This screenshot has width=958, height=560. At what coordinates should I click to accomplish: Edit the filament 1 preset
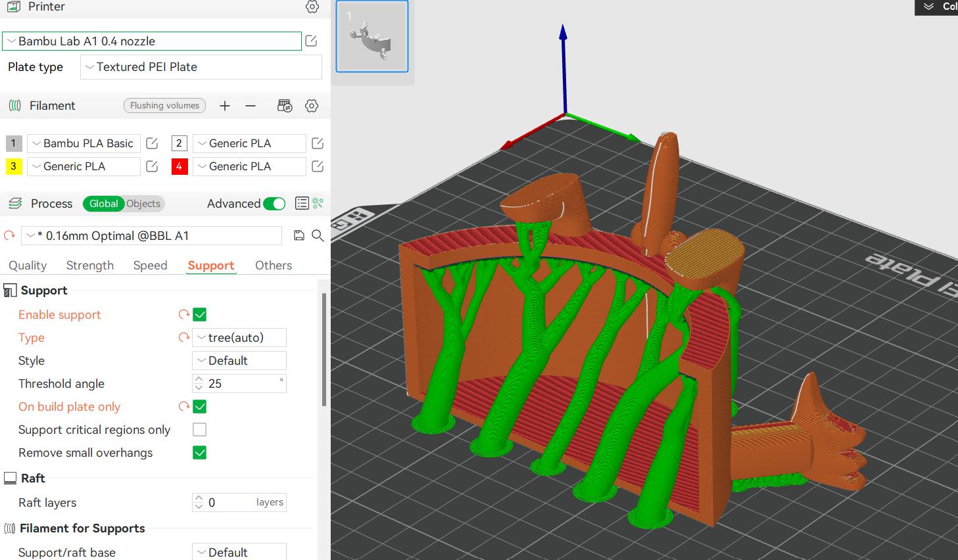point(152,143)
